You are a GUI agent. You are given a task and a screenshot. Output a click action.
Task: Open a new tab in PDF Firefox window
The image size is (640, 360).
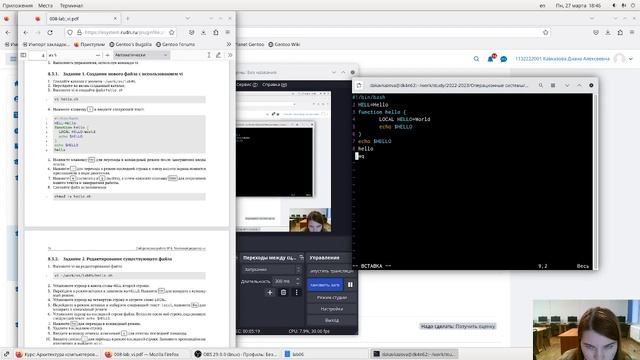pos(128,18)
